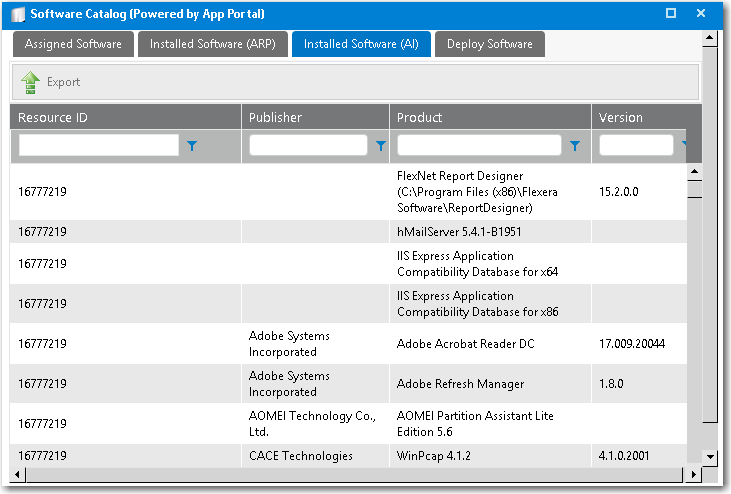
Task: Open the Installed Software (ARP) tab
Action: coord(212,44)
